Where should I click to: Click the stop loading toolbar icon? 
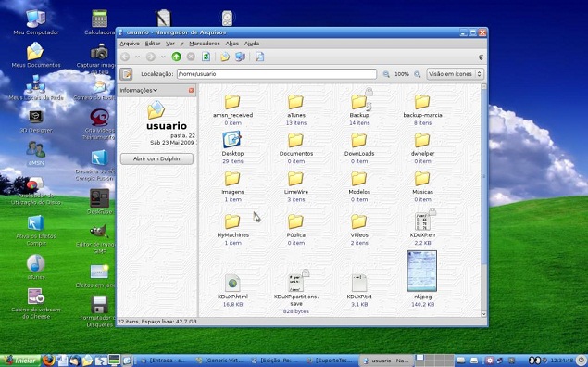coord(191,57)
